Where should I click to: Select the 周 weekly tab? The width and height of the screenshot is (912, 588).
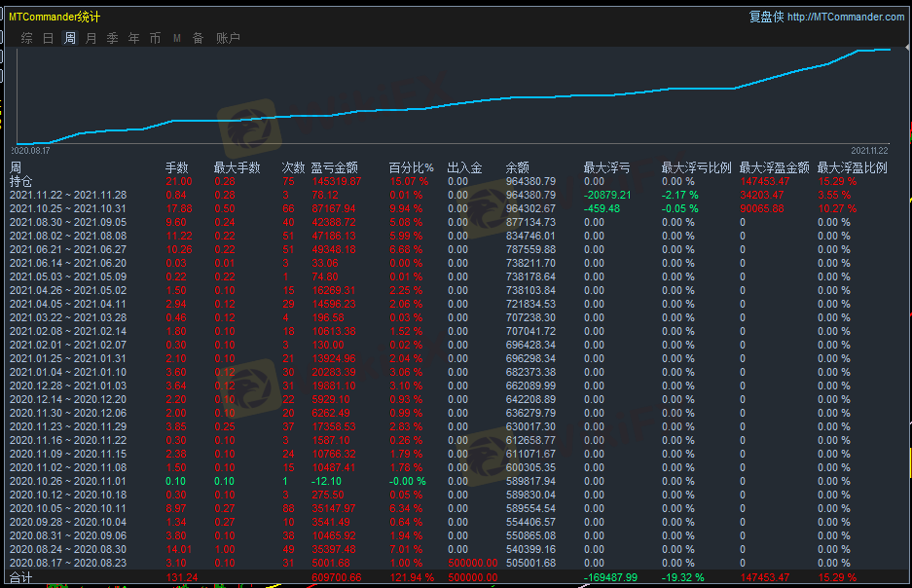tap(70, 38)
